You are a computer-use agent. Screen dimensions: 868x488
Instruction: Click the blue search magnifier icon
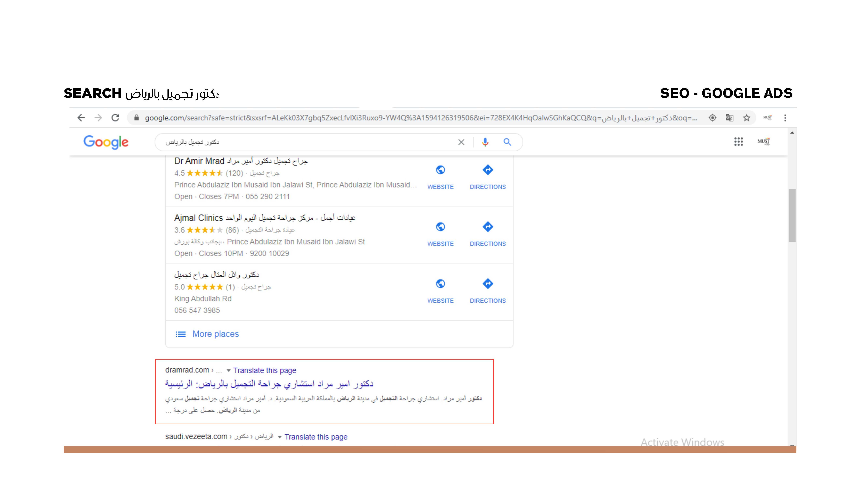pos(507,142)
